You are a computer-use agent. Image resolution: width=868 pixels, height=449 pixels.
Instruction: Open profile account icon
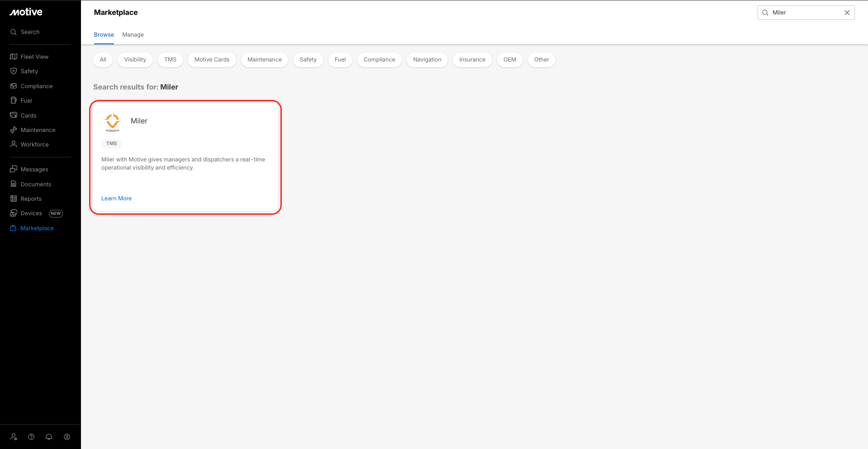click(x=67, y=437)
